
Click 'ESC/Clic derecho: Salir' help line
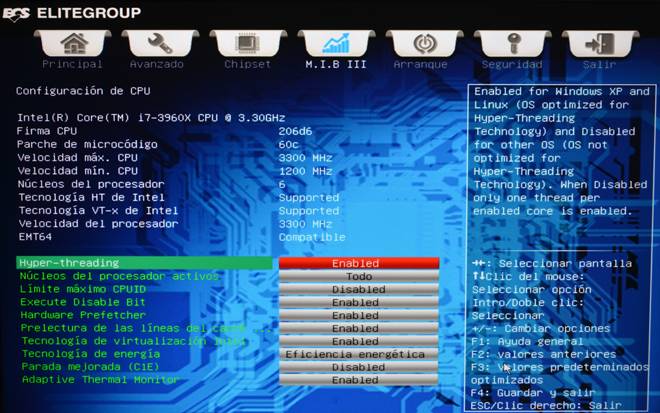point(546,406)
